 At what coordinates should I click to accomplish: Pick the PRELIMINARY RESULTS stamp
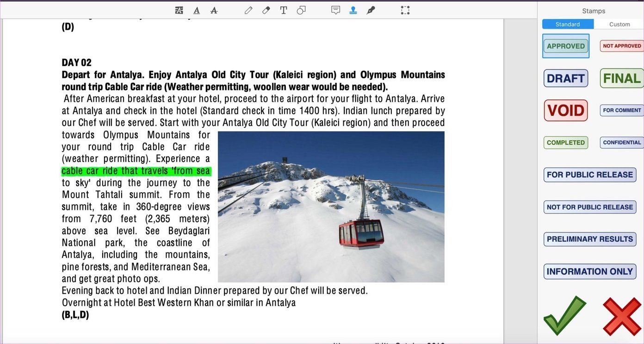tap(590, 239)
